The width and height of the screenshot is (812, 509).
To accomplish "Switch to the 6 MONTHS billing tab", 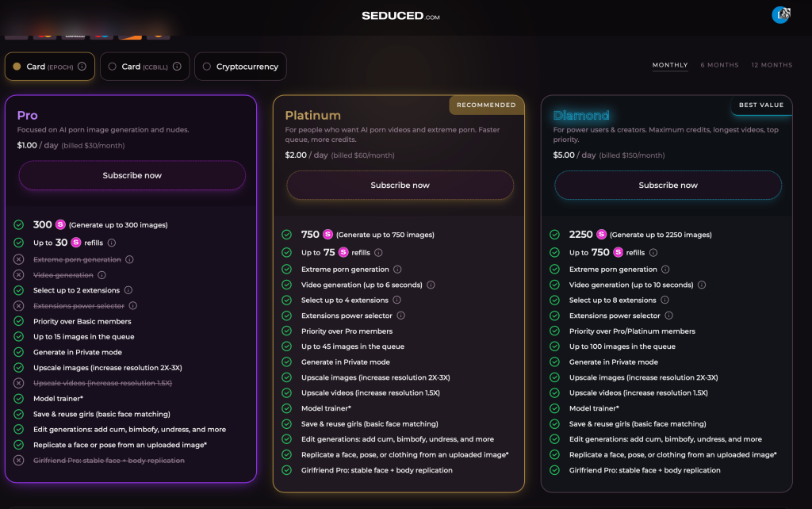I will (719, 65).
